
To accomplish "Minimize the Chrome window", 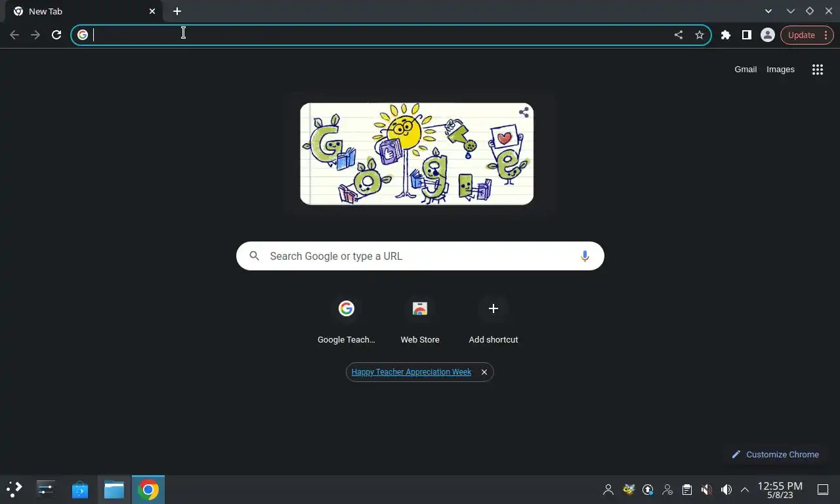I will [791, 11].
